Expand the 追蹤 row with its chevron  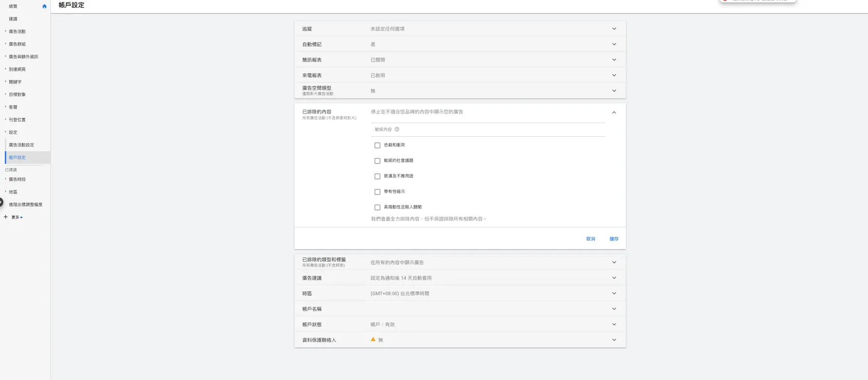coord(614,29)
